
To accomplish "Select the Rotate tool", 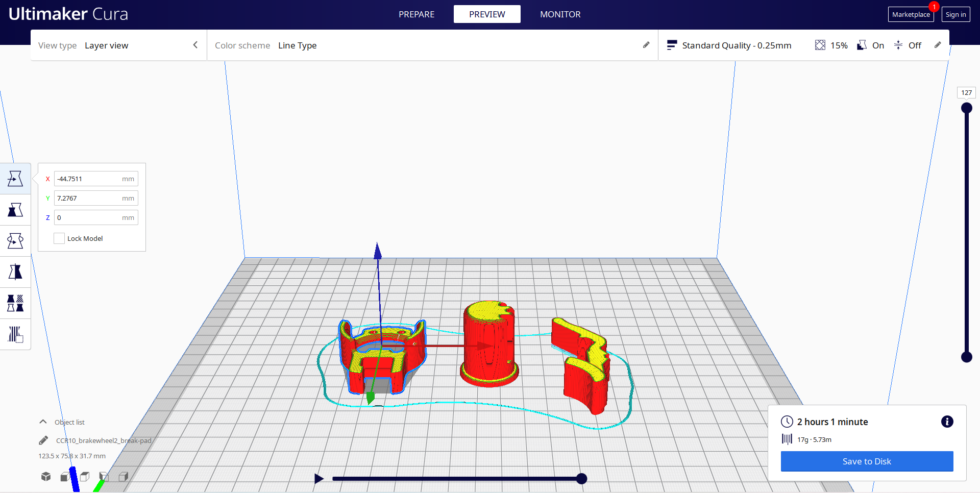I will [x=15, y=240].
